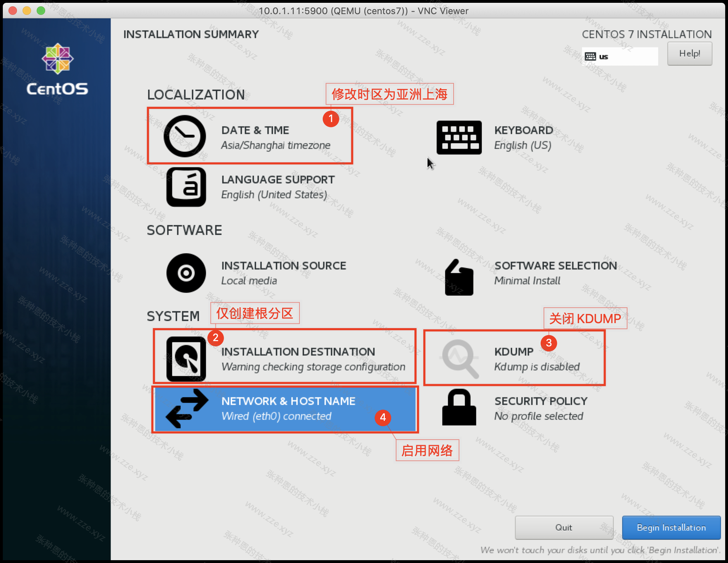The image size is (728, 563).
Task: Click the keyboard icon in the us layout indicator
Action: coord(590,56)
